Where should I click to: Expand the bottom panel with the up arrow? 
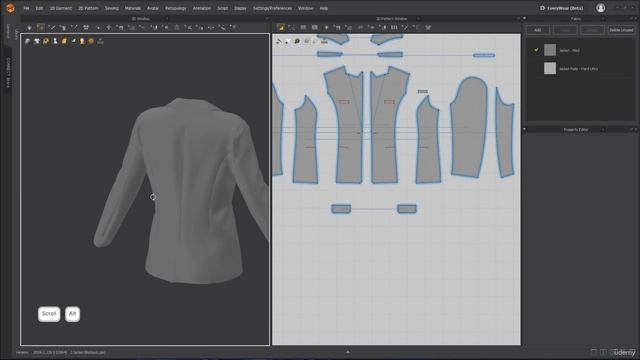click(x=348, y=352)
